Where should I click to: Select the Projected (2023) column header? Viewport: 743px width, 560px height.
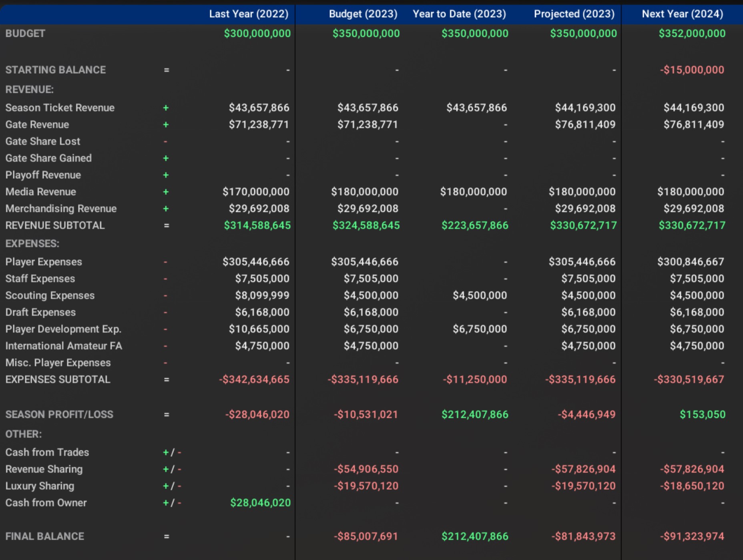pyautogui.click(x=574, y=14)
